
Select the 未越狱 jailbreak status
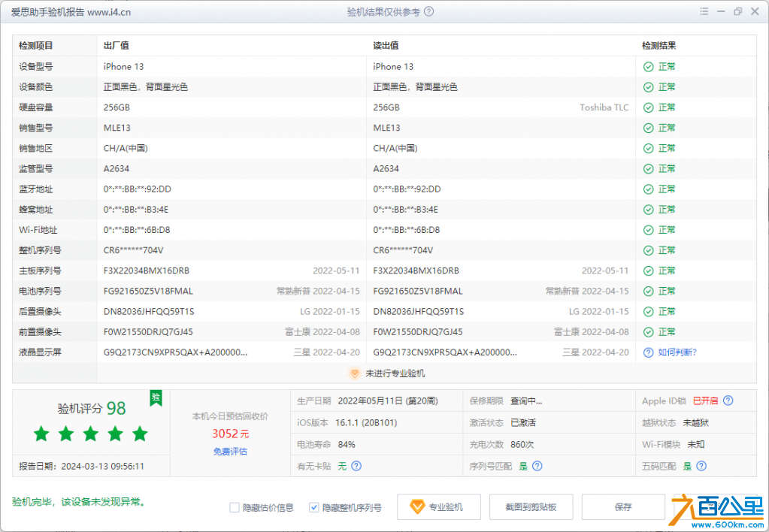point(696,422)
